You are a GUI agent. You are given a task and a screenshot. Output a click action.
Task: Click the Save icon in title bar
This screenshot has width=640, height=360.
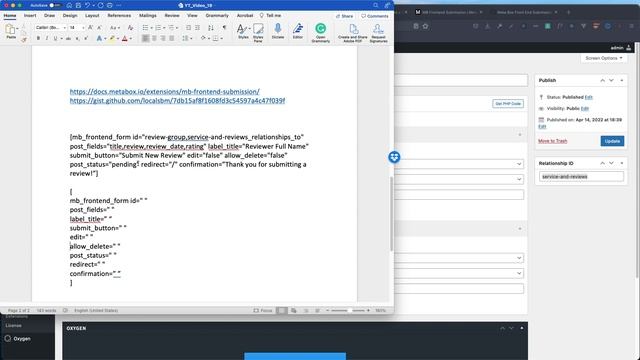(78, 5)
